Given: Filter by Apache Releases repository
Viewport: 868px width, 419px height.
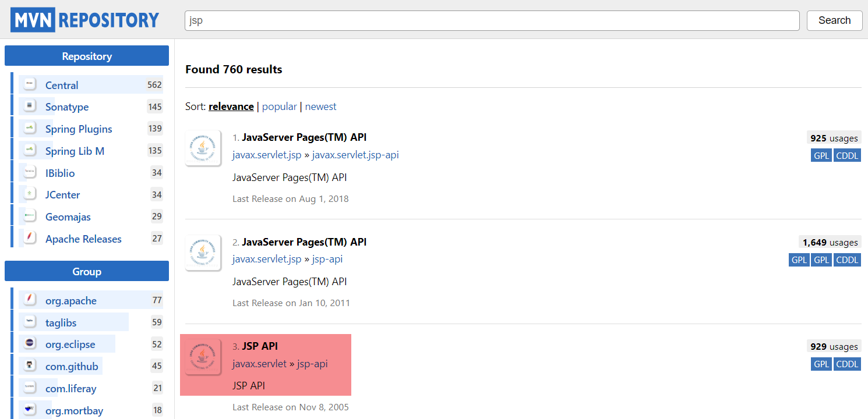Looking at the screenshot, I should point(83,239).
